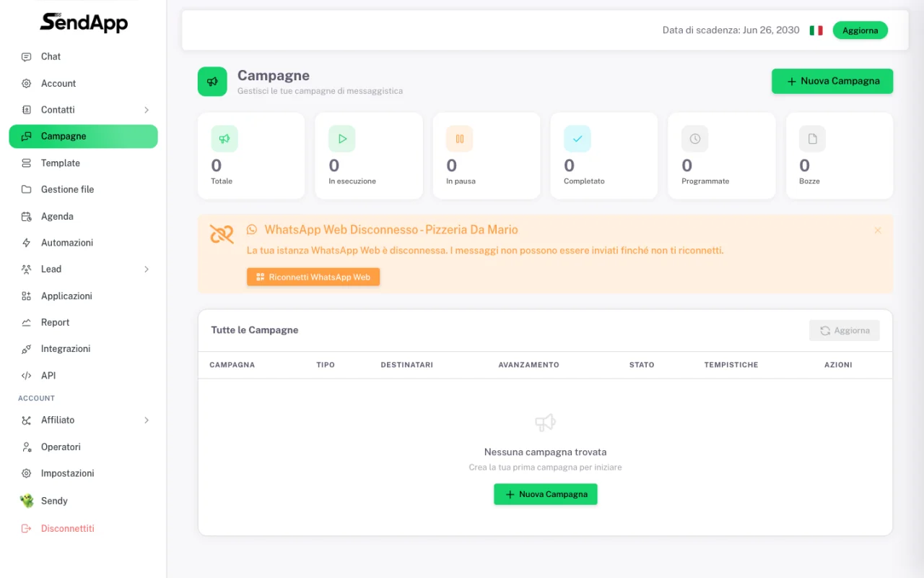Click the Totale megaphone card icon
Viewport: 924px width, 578px height.
[225, 139]
